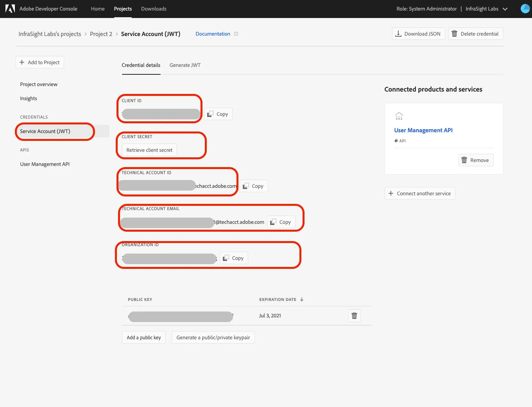Click Add a public key button
The height and width of the screenshot is (407, 532).
pos(144,337)
